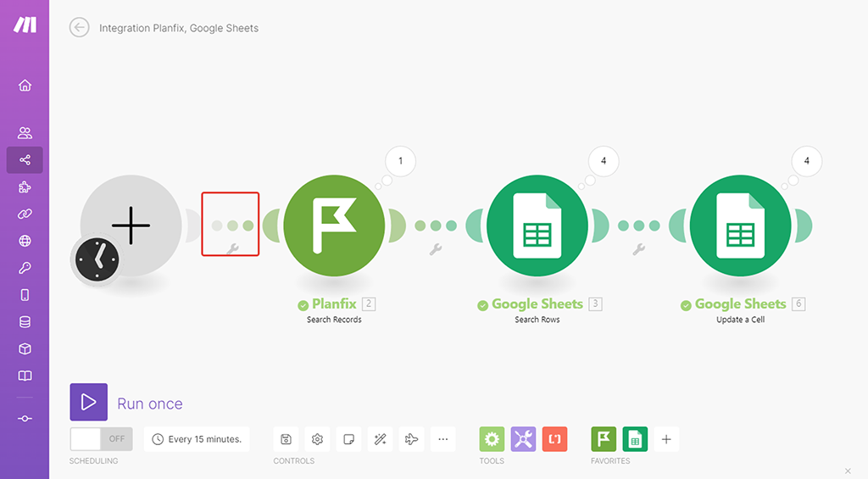Open the Google Sheets Update a Cell module
868x479 pixels.
(740, 226)
